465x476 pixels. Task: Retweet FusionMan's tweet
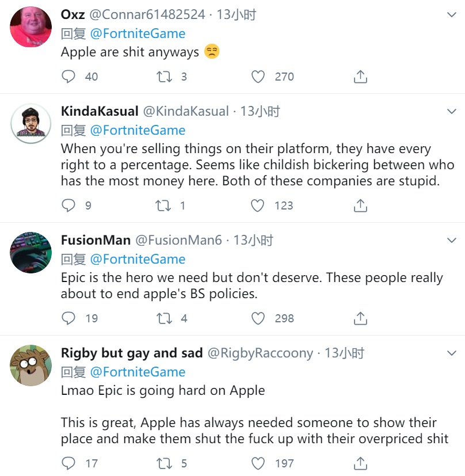coord(165,318)
